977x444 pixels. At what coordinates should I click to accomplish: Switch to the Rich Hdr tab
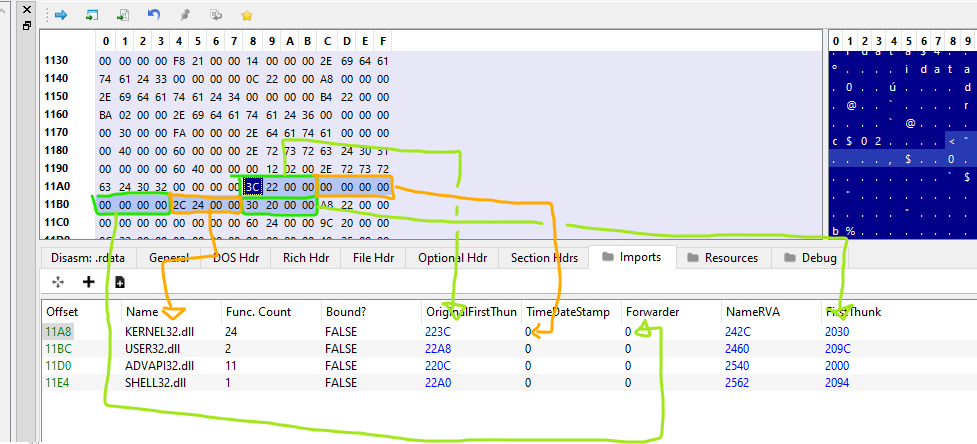click(305, 258)
